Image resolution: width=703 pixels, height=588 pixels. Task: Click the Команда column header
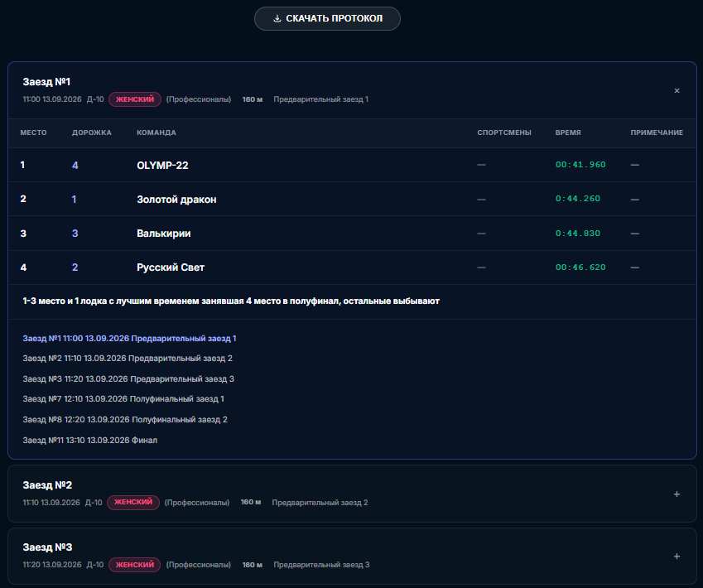(156, 133)
